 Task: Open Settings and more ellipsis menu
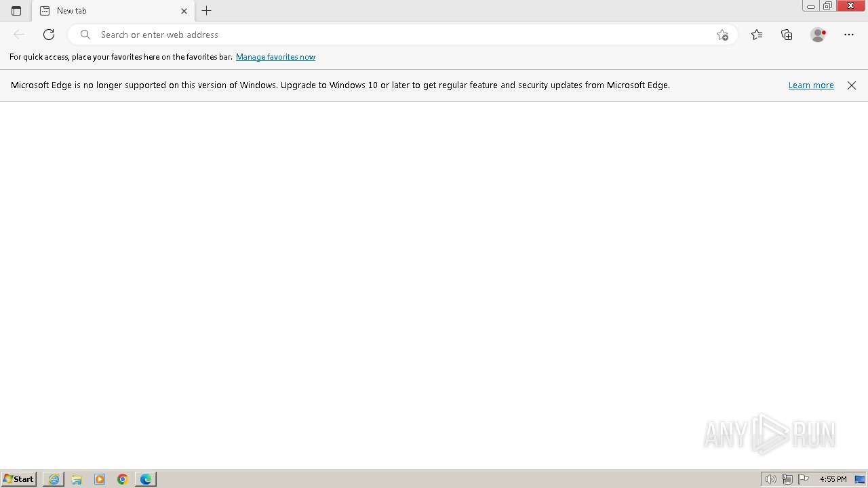click(849, 35)
